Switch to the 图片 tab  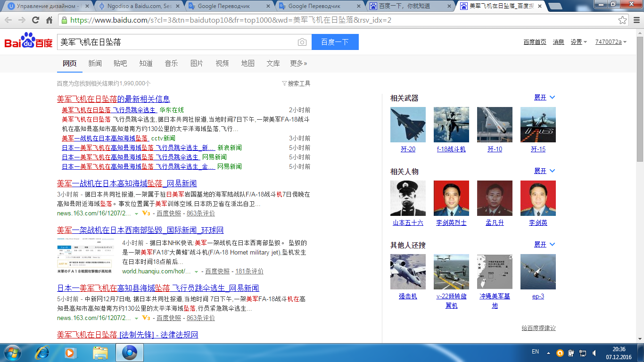pos(197,63)
